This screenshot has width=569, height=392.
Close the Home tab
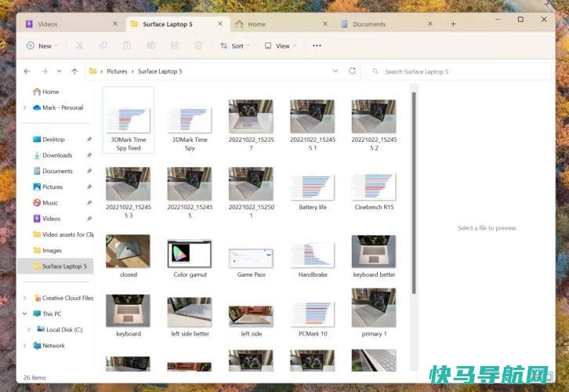(325, 24)
